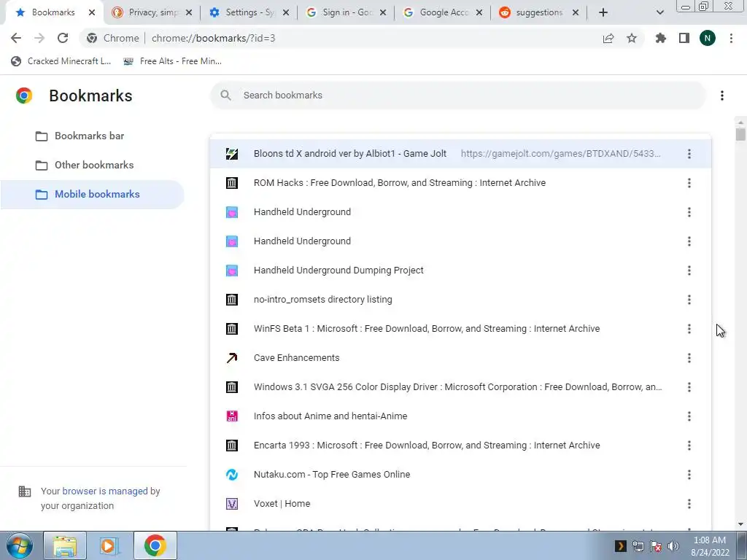Select 'Infos about Anime and hentai-Anime' row
Viewport: 747px width, 560px height.
(460, 416)
